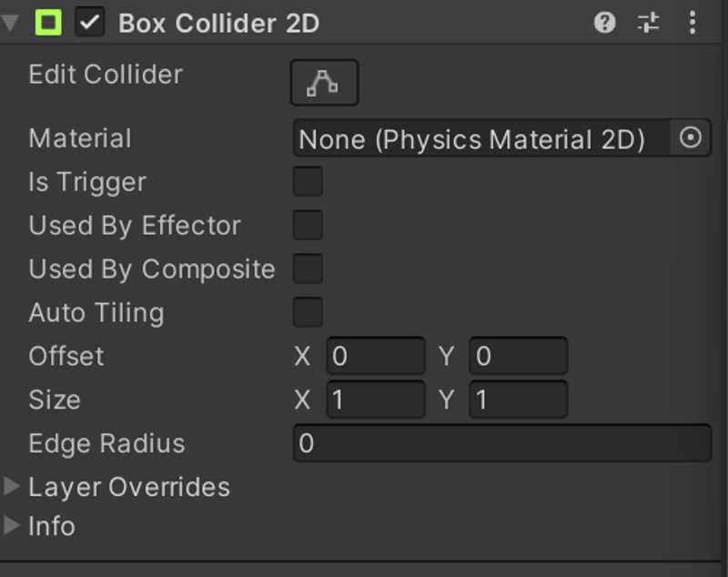
Task: Enable the Is Trigger checkbox
Action: pyautogui.click(x=308, y=181)
